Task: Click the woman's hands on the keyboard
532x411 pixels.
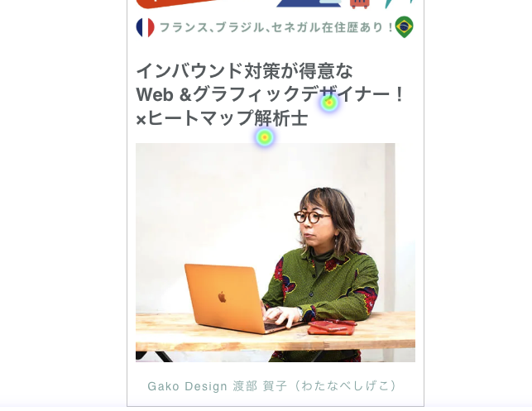Action: click(281, 317)
